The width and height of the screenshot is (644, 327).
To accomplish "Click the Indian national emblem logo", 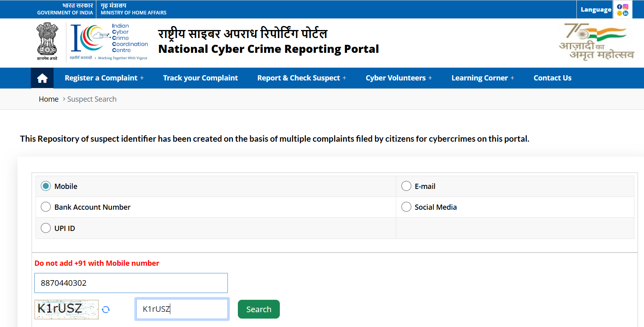I will 47,42.
